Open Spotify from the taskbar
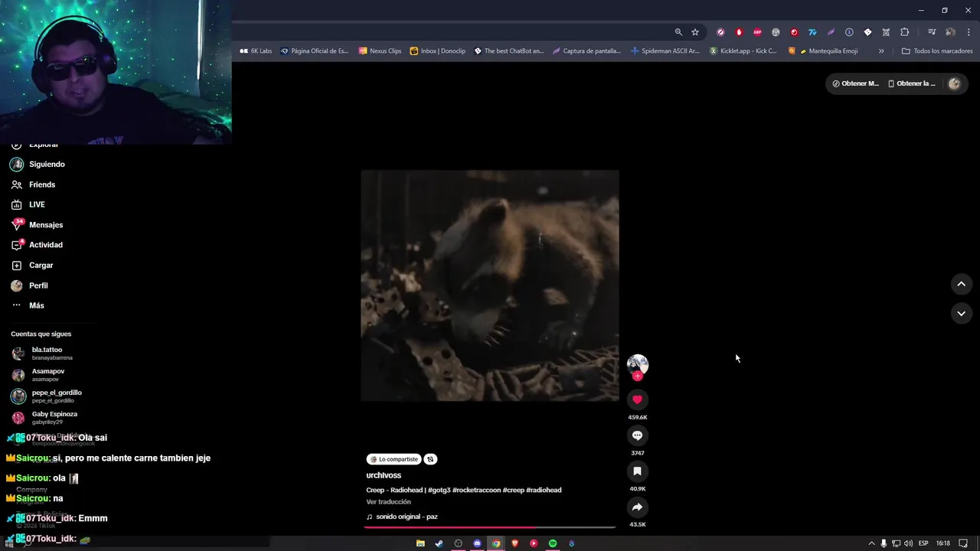Image resolution: width=980 pixels, height=551 pixels. click(x=552, y=543)
